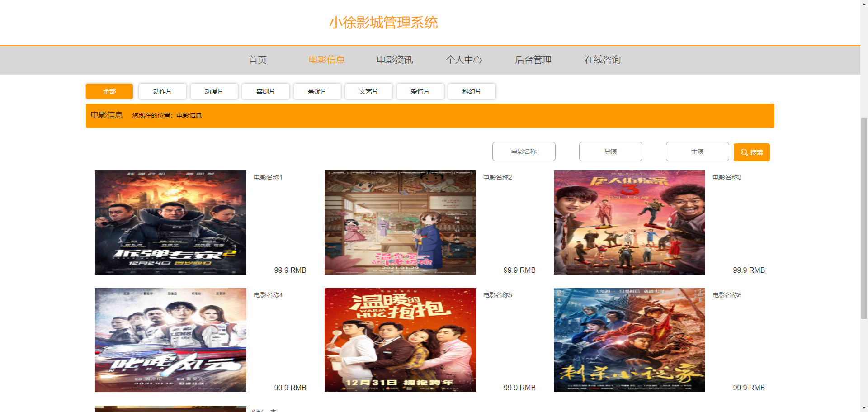Click 99.9 RMB price of 电影名称2
The height and width of the screenshot is (412, 868).
519,270
